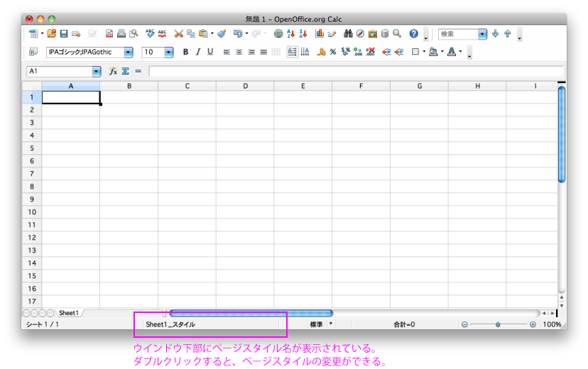
Task: Open the Navigator compass icon
Action: coord(360,34)
